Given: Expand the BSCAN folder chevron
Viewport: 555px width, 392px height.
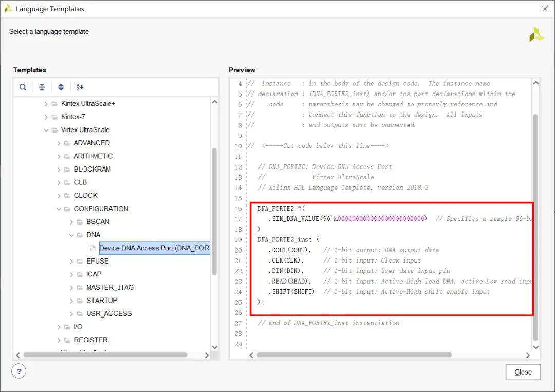Looking at the screenshot, I should pos(71,222).
